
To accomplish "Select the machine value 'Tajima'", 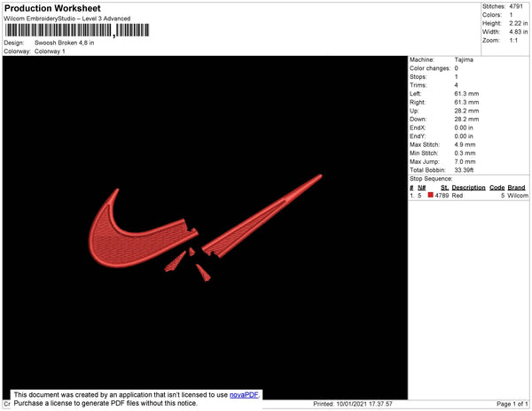I will tap(464, 59).
